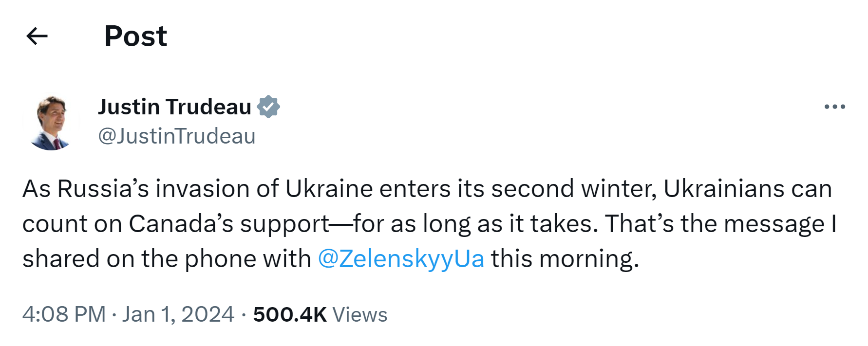
Task: Click the blue verified badge
Action: [x=268, y=107]
